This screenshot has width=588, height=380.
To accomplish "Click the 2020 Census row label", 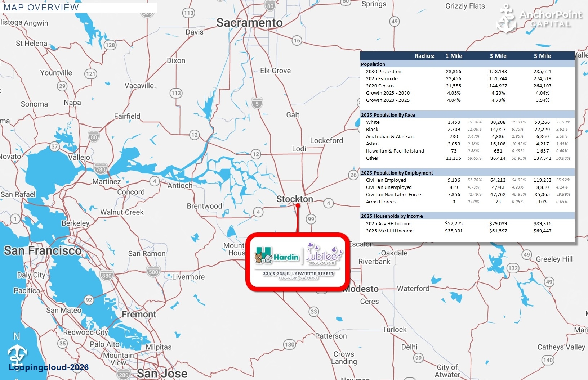I will 380,86.
